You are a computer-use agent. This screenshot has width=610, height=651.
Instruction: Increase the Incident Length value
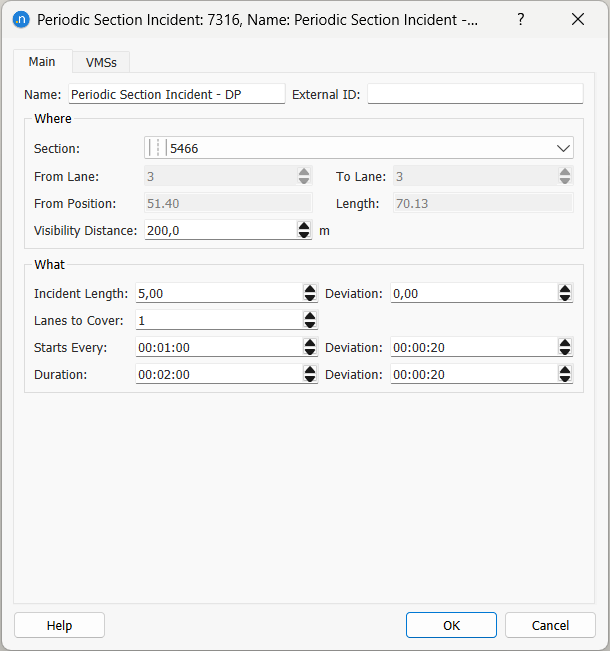click(x=310, y=288)
